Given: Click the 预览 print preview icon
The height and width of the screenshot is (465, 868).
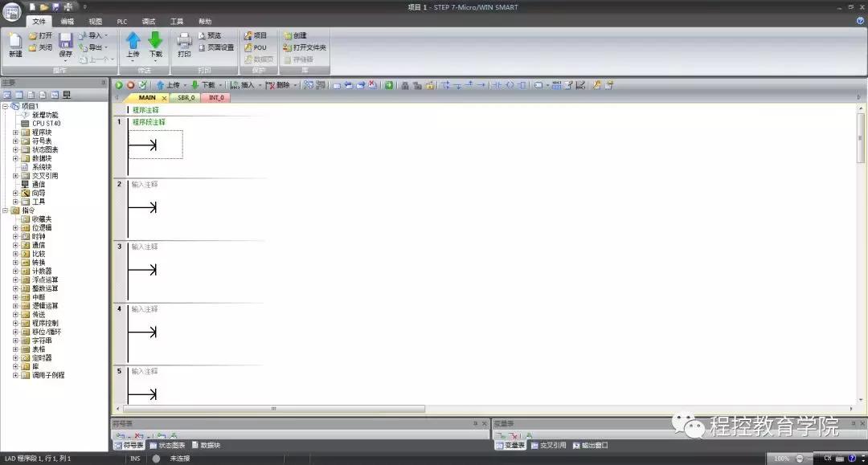Looking at the screenshot, I should [202, 35].
